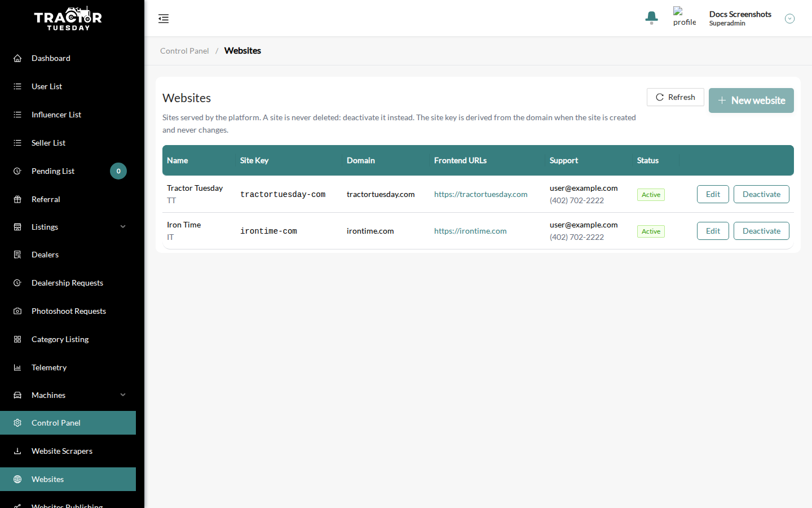Click the Websites globe icon
The width and height of the screenshot is (812, 508).
(x=17, y=479)
